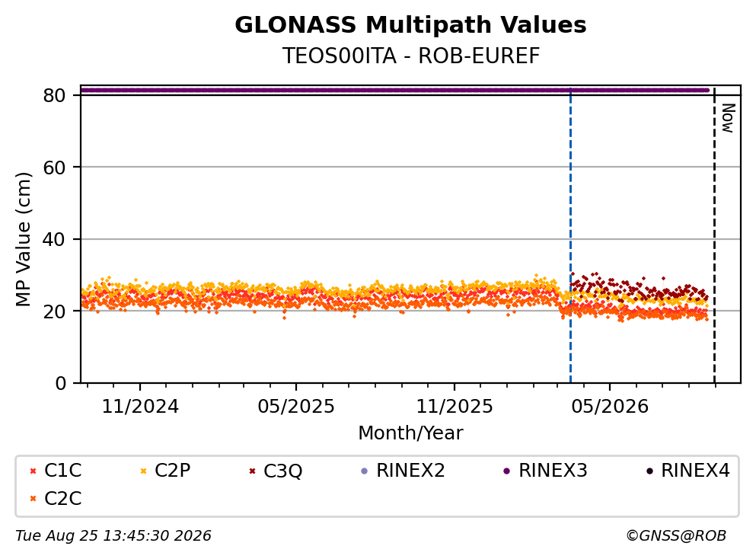Click the purple RINEX3 line at top

coord(395,90)
